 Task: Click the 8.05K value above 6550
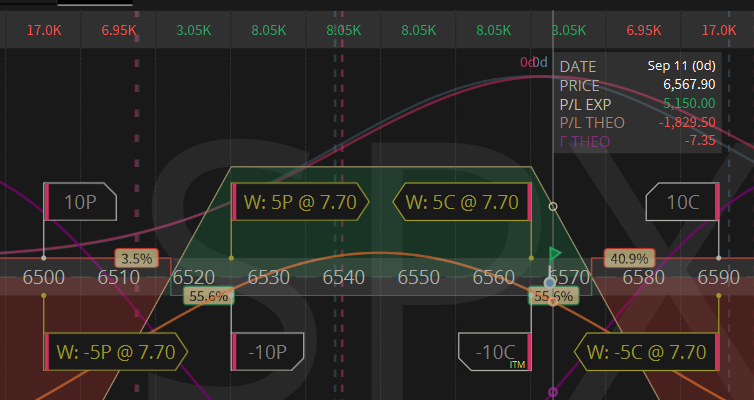(x=419, y=30)
